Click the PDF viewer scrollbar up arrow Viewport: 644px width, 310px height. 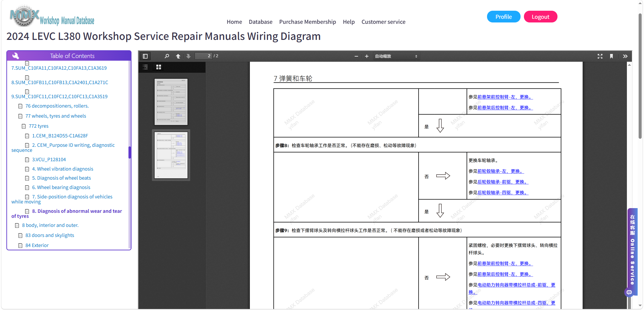pos(630,65)
